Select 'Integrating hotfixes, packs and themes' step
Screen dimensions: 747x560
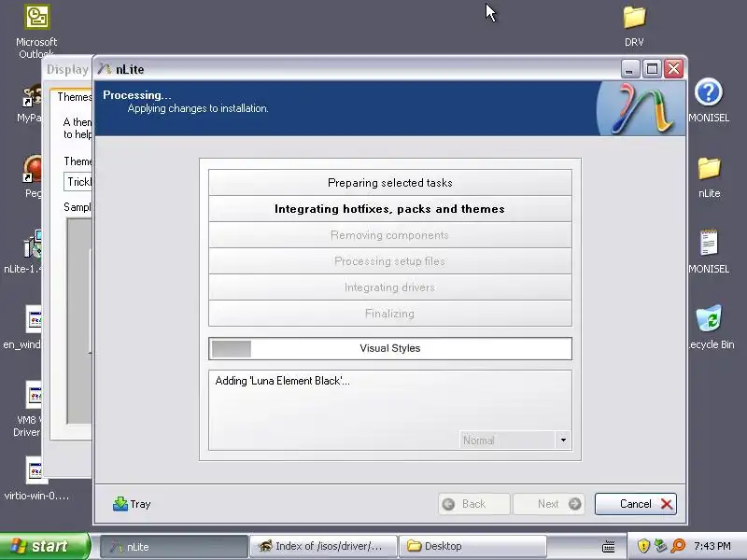point(390,209)
